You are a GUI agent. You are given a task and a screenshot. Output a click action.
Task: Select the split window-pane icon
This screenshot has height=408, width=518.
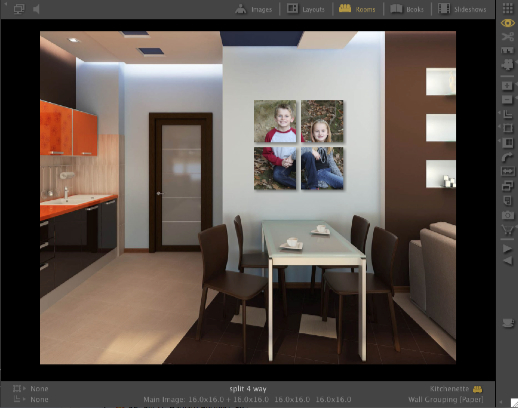coord(508,143)
